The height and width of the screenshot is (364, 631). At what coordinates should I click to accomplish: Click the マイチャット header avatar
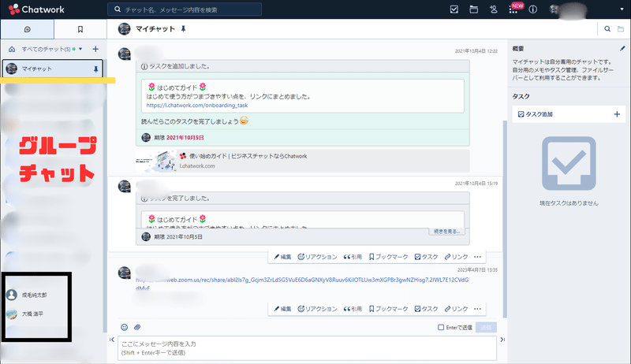click(125, 29)
